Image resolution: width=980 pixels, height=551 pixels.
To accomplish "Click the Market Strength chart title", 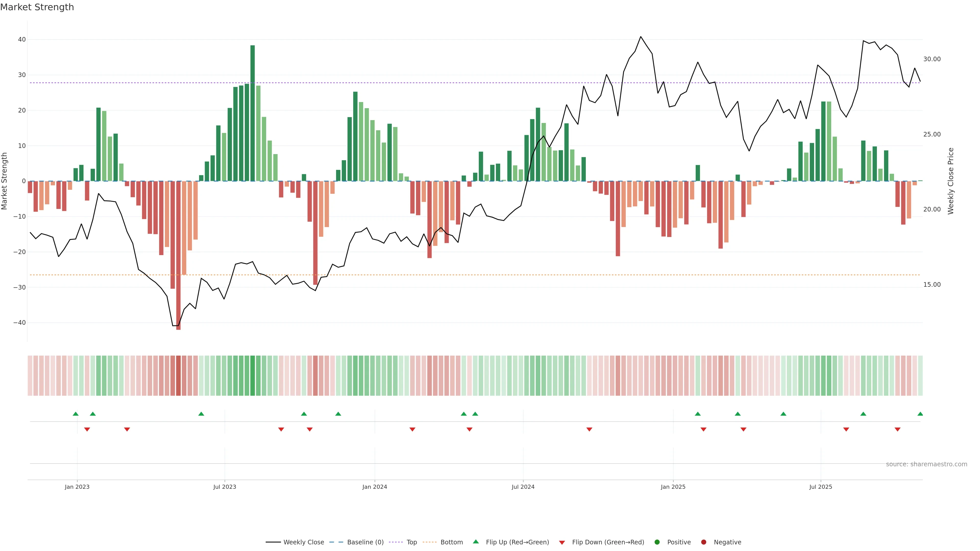I will click(37, 7).
